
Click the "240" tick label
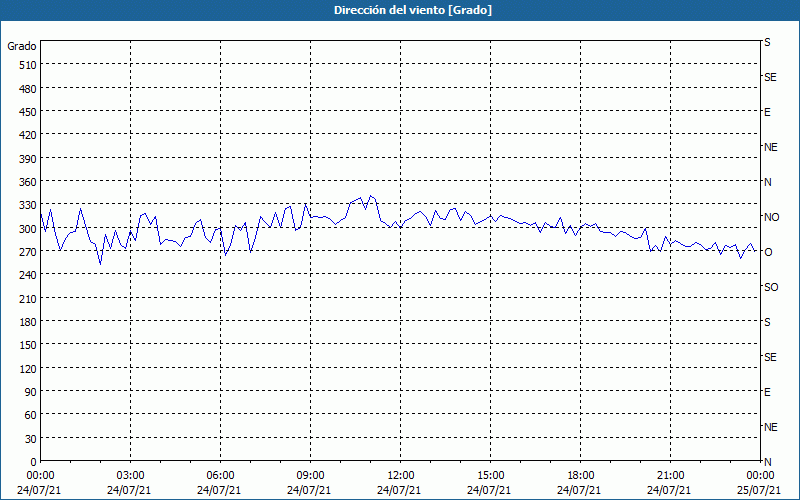(29, 275)
